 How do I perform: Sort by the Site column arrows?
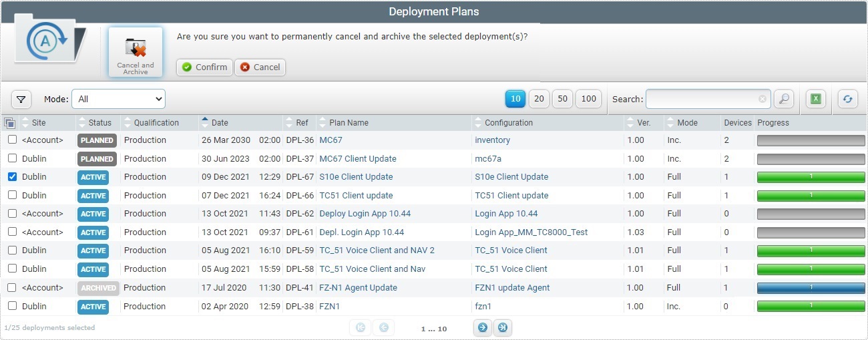pos(25,123)
